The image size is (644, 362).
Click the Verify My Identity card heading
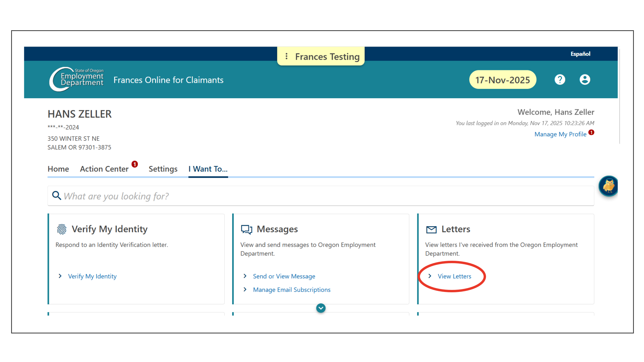tap(110, 229)
